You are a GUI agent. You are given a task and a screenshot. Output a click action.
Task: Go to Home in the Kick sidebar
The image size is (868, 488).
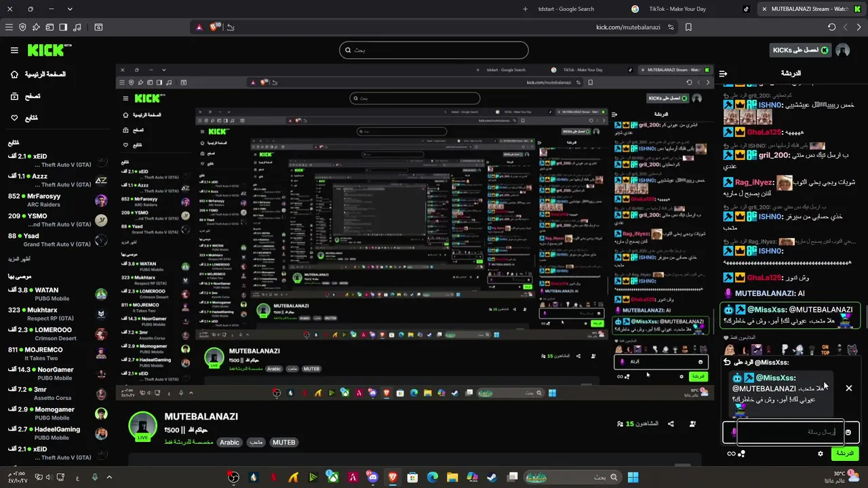click(x=38, y=75)
